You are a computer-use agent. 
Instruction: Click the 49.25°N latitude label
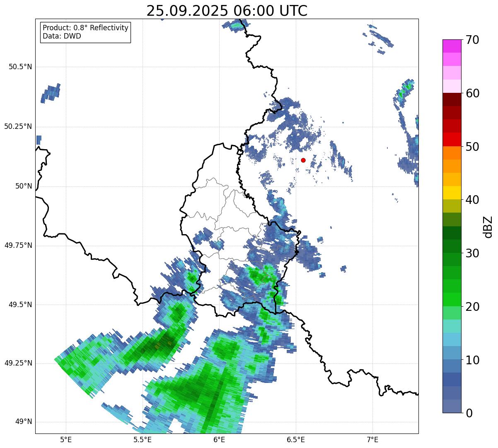tap(18, 363)
